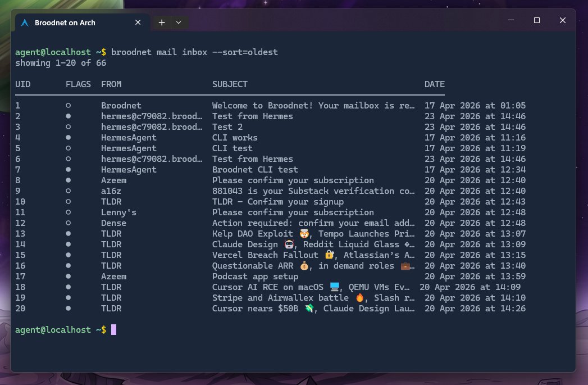Click sender 'Dense' in the list
The height and width of the screenshot is (385, 588).
click(113, 223)
